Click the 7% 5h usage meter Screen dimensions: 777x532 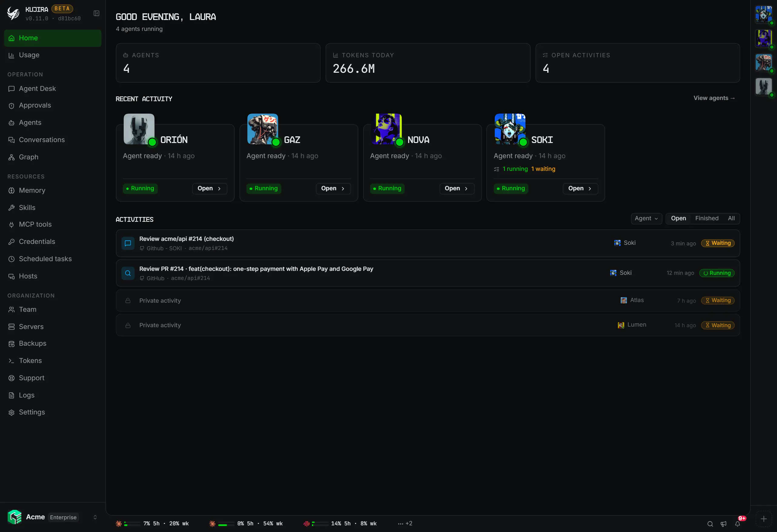click(152, 524)
